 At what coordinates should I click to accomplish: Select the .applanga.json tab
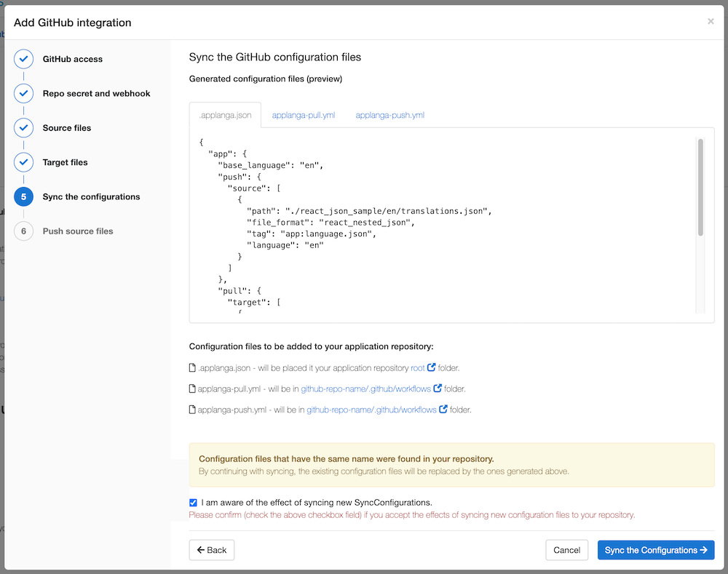225,115
